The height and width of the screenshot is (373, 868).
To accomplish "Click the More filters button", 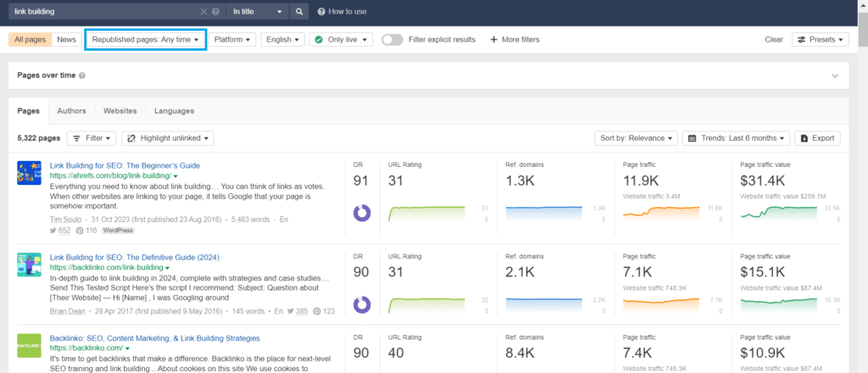I will 515,40.
